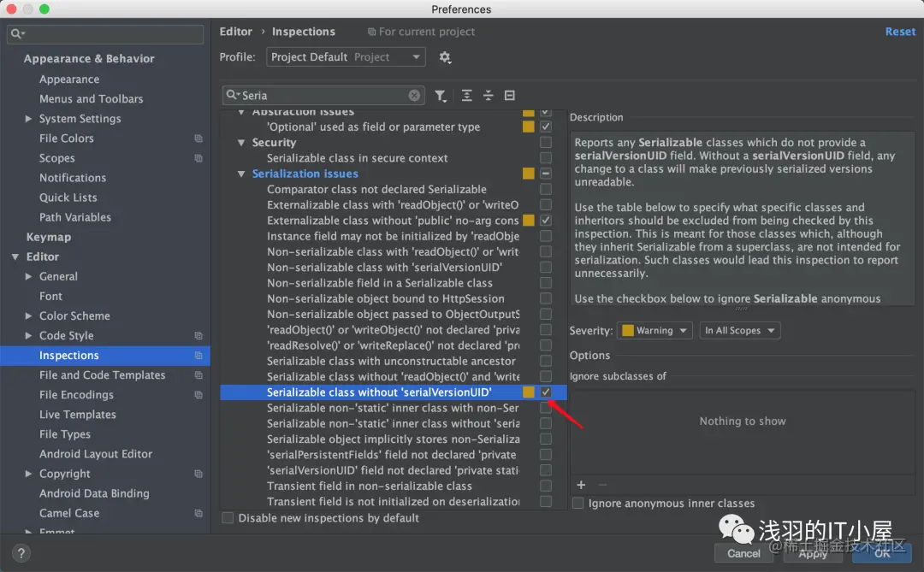The image size is (924, 572).
Task: Enable 'Disable new inspections by default' checkbox
Action: 228,518
